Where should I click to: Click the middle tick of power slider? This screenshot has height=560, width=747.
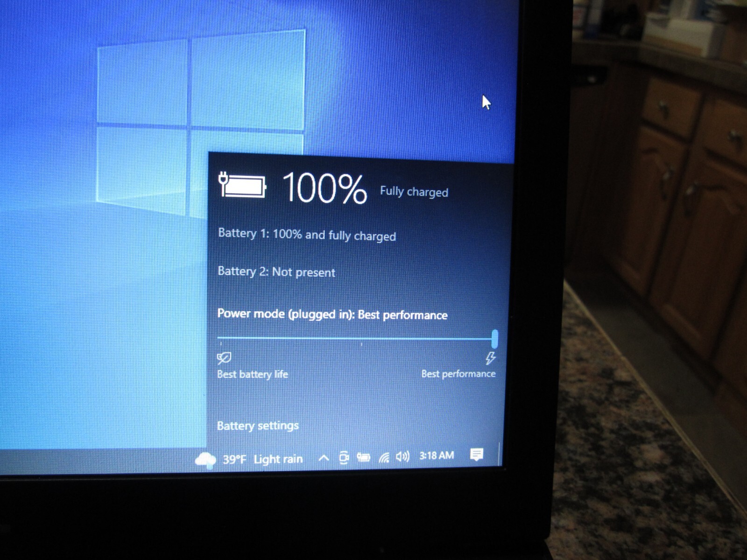(x=362, y=344)
